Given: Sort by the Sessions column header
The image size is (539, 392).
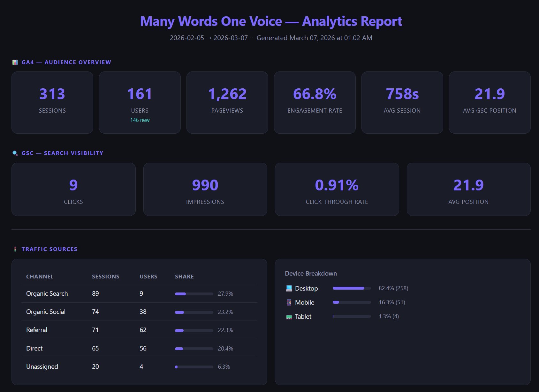Looking at the screenshot, I should [x=106, y=277].
